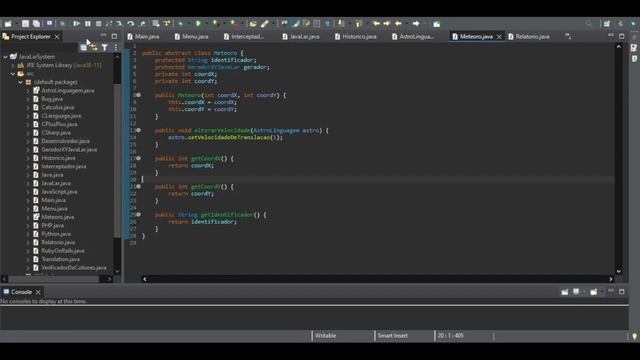Close the Meteoro.java editor tab
Image resolution: width=640 pixels, height=360 pixels.
point(499,37)
